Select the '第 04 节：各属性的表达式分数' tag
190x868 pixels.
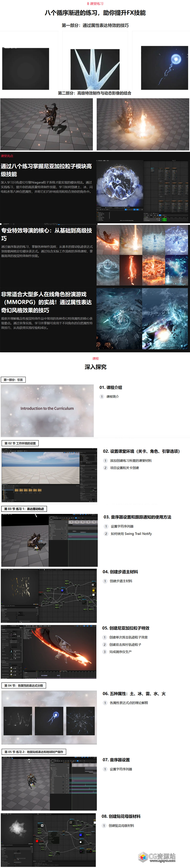coord(24,685)
